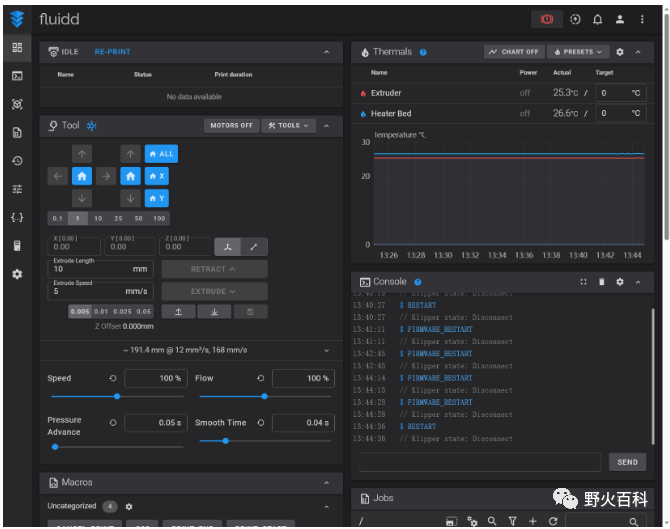670x529 pixels.
Task: Click the home X button
Action: [x=156, y=176]
